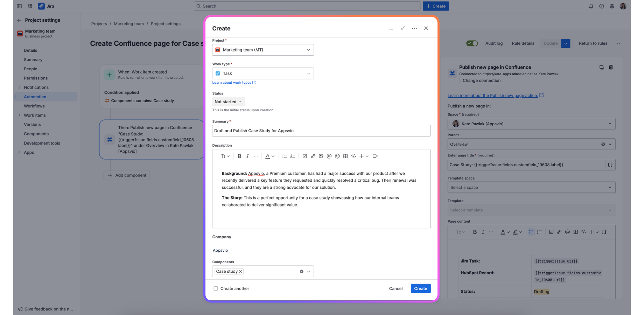
Task: Open the text color picker in Description
Action: [269, 156]
